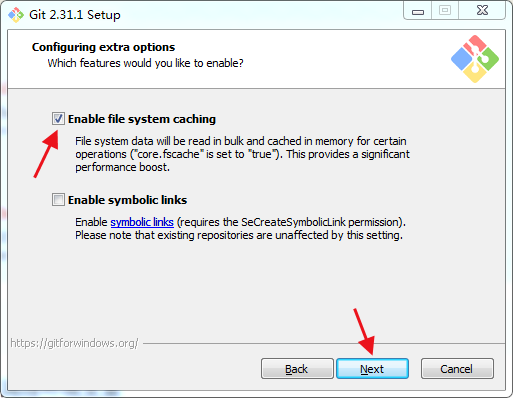Screen dimensions: 513x398
Task: Click the Git logo in the header
Action: coord(475,59)
